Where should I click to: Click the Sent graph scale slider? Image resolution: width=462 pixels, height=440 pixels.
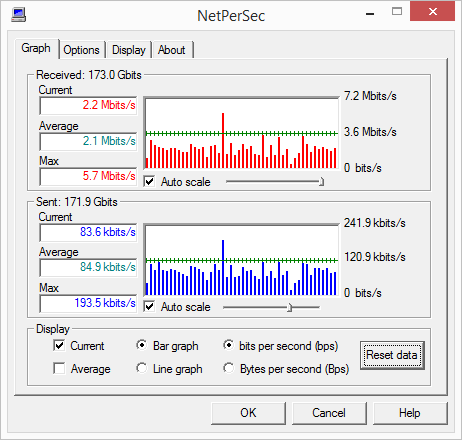(x=271, y=307)
